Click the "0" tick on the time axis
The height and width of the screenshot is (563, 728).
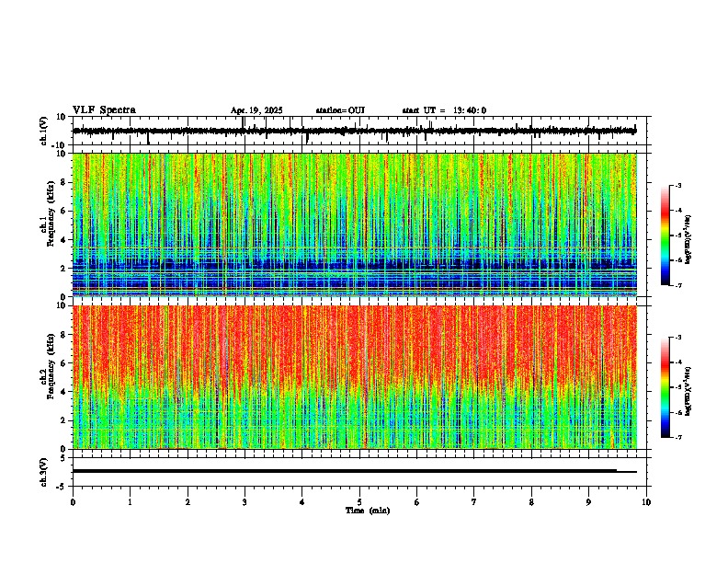pyautogui.click(x=73, y=502)
